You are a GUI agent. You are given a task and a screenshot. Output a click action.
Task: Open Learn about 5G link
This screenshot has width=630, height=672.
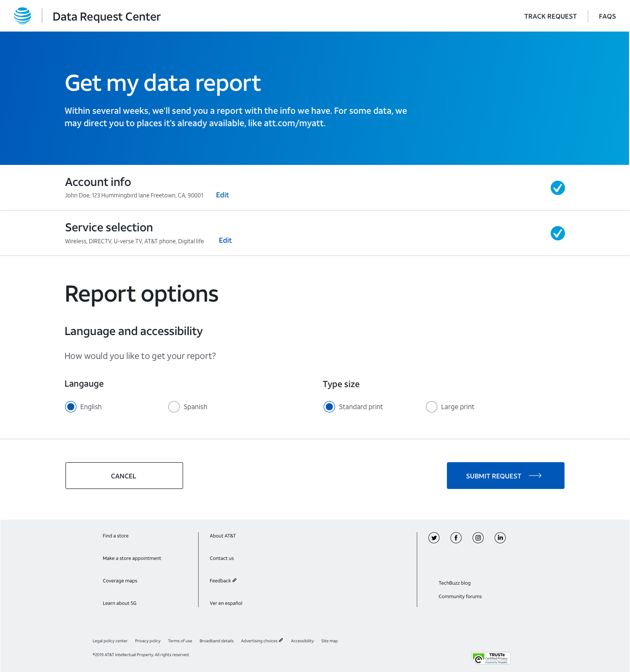pyautogui.click(x=119, y=603)
